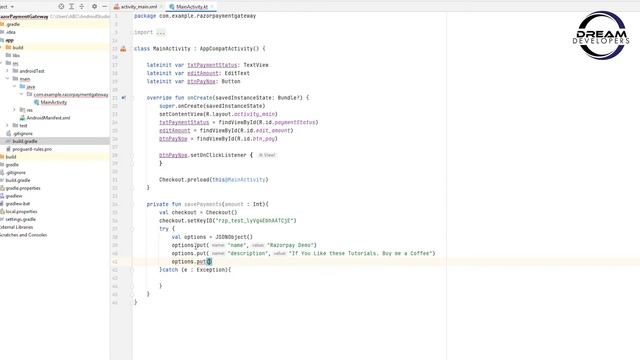The image size is (640, 360).
Task: Expand the folded import region
Action: point(161,32)
